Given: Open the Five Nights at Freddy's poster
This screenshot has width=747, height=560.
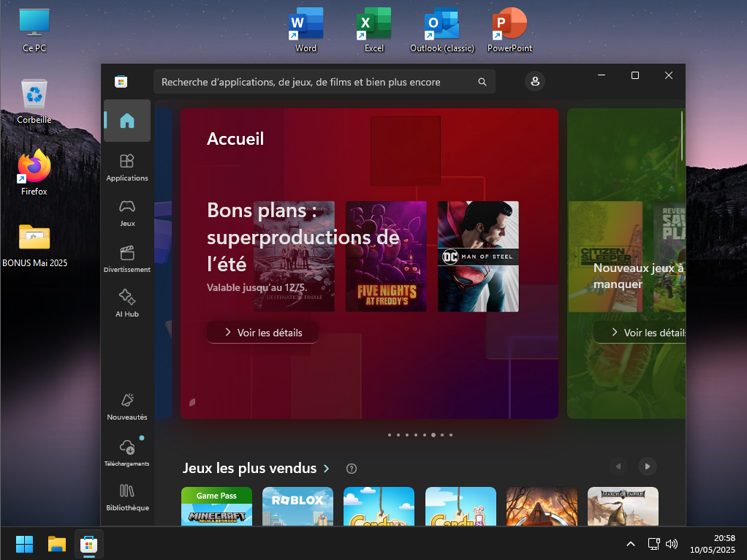Looking at the screenshot, I should 387,257.
